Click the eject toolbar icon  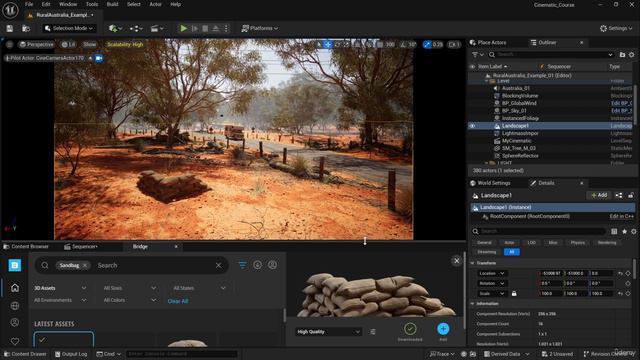pyautogui.click(x=216, y=28)
